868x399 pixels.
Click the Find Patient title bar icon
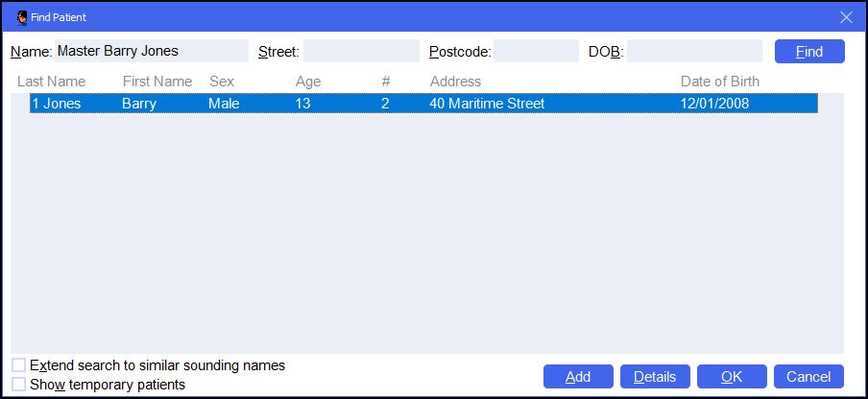[x=22, y=16]
